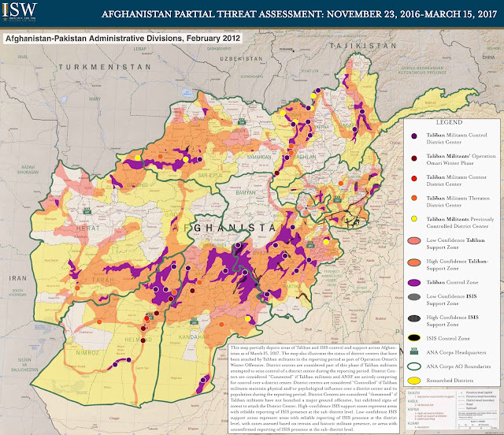
Task: Click the MARY label in Turkmenistan
Action: tap(94, 99)
